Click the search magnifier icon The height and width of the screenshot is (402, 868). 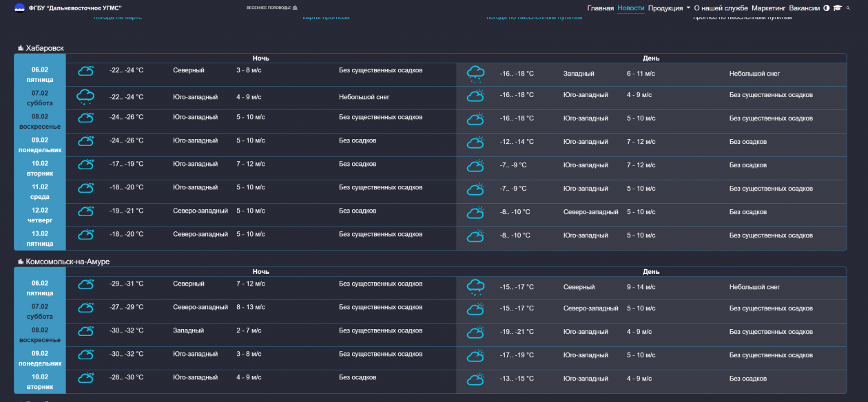pyautogui.click(x=849, y=8)
